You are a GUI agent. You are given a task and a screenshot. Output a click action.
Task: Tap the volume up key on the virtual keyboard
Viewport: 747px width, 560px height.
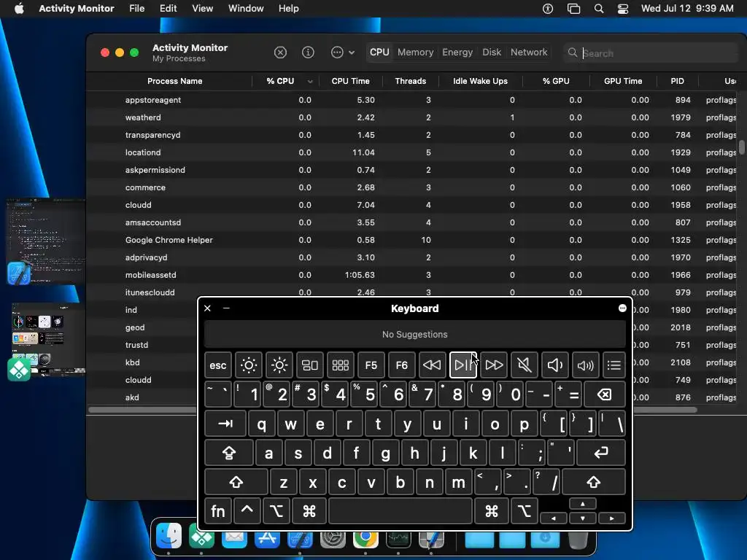586,365
